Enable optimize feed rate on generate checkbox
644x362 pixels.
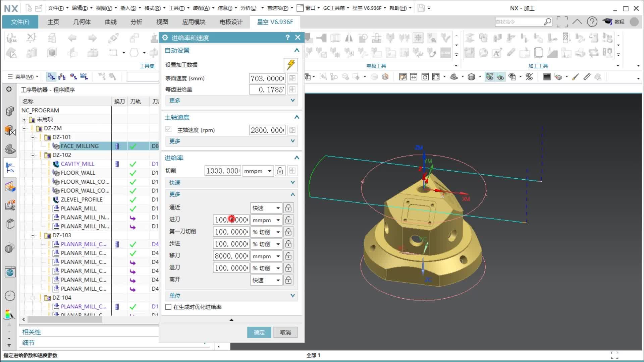[168, 307]
